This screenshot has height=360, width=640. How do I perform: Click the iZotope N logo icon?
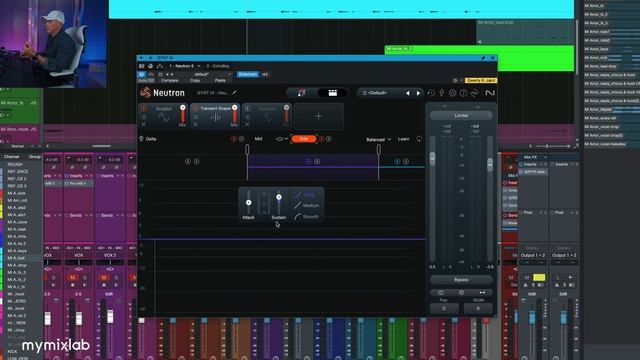(490, 93)
